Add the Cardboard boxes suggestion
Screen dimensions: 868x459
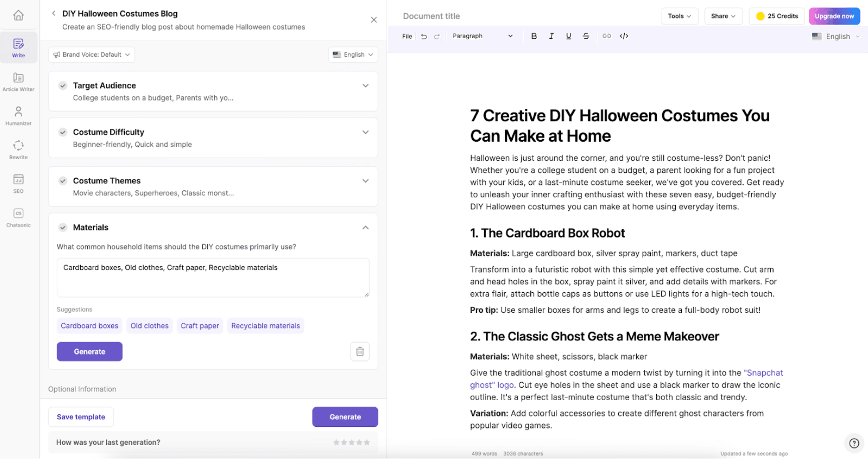90,326
